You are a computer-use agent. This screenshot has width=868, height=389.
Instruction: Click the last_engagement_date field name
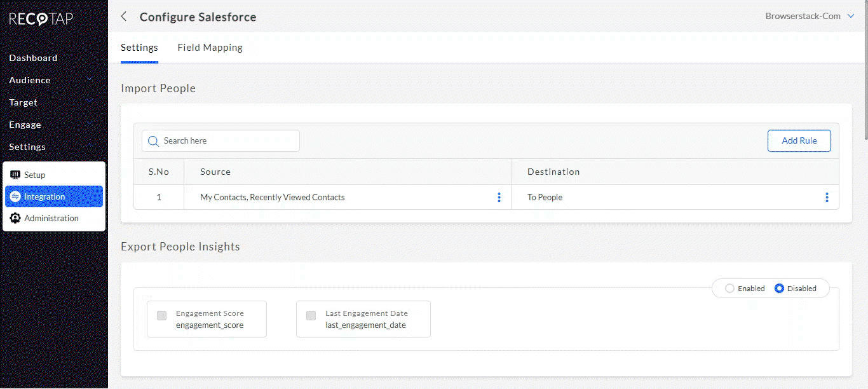coord(365,325)
